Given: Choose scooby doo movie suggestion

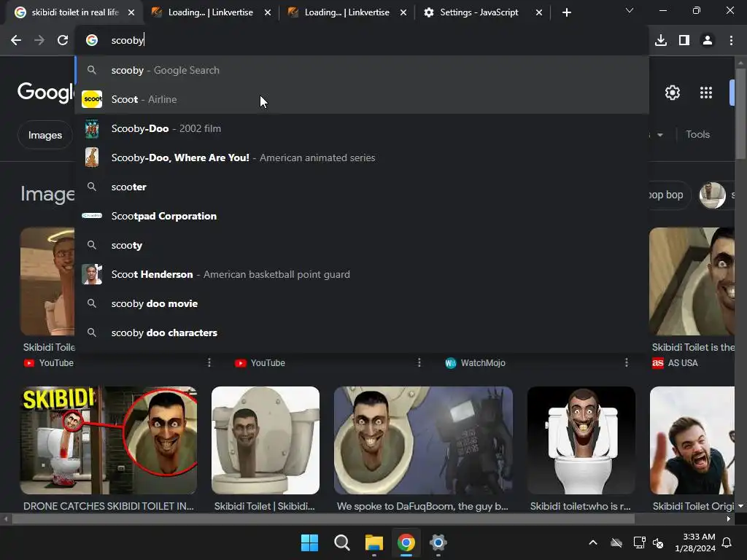Looking at the screenshot, I should click(362, 303).
